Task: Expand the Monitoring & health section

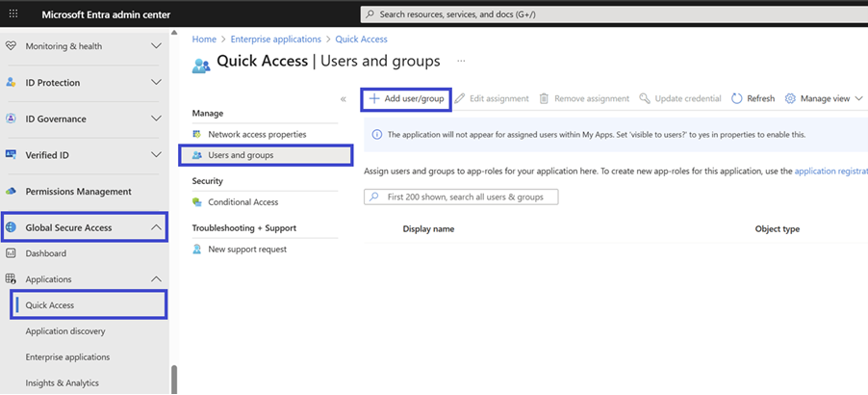Action: [156, 46]
